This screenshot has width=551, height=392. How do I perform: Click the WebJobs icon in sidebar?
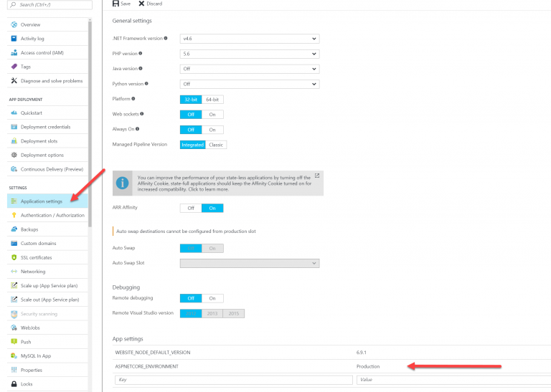coord(14,328)
